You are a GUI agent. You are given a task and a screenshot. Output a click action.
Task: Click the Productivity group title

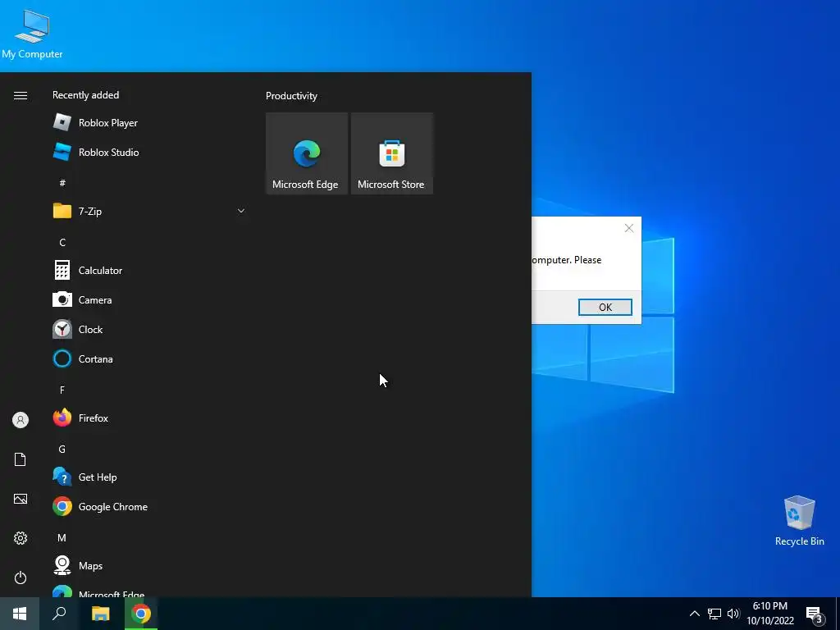click(x=291, y=96)
